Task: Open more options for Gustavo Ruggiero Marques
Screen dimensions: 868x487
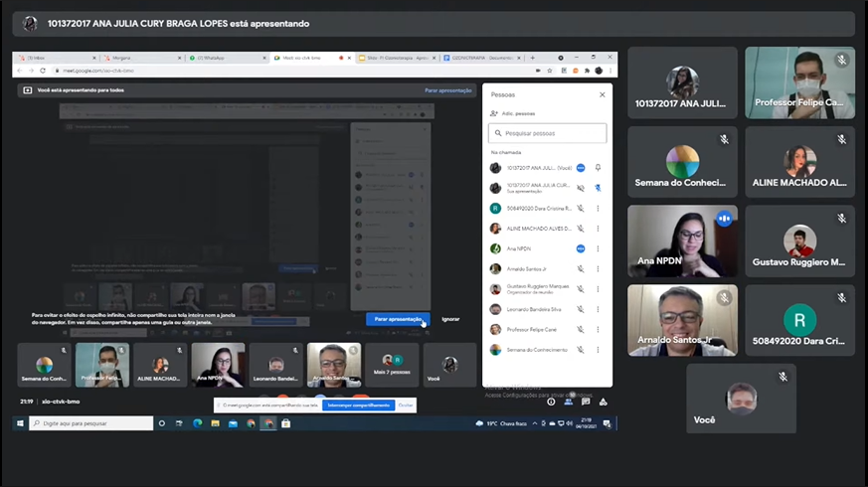Action: pos(598,289)
